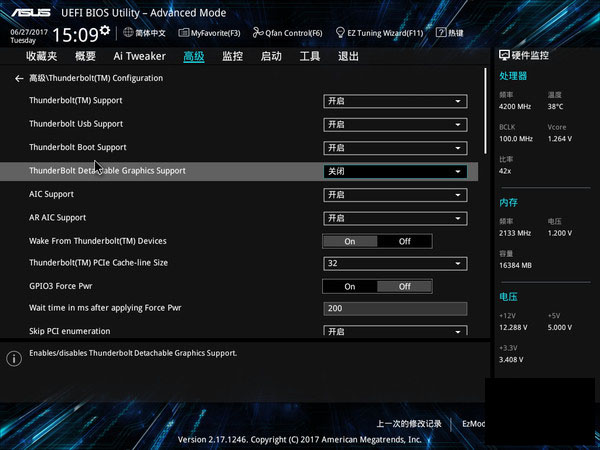Click the info icon in the help area
The height and width of the screenshot is (450, 600).
point(14,359)
